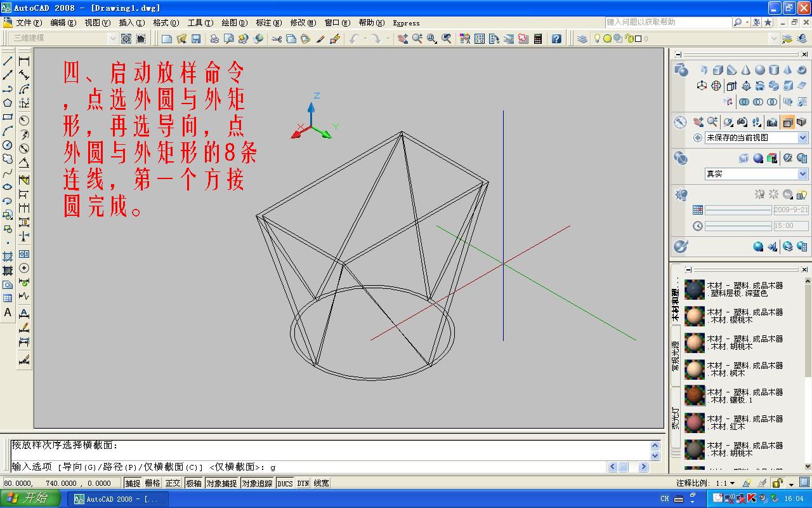
Task: Open the Express menu
Action: [x=406, y=23]
